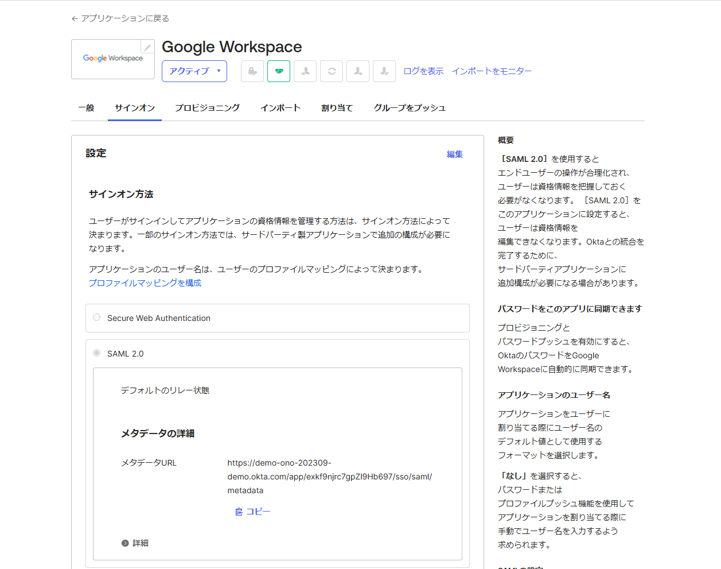
Task: Click the アプリケーションのユーザー名 sidebar heading
Action: click(554, 395)
